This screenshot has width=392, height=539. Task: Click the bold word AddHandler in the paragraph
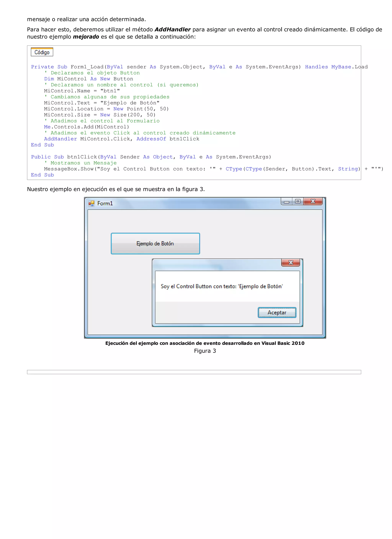coord(173,29)
